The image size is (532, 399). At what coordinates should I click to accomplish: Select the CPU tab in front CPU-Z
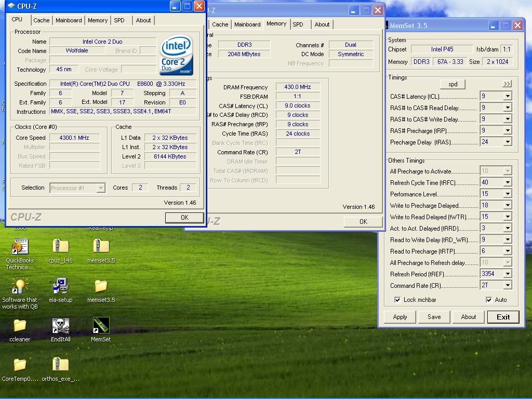pos(17,19)
